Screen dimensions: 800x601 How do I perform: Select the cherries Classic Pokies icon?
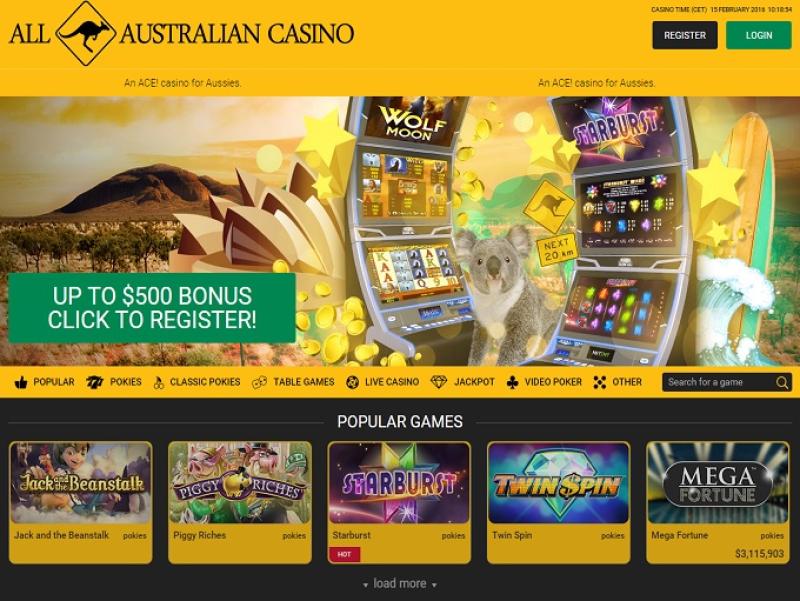point(159,382)
